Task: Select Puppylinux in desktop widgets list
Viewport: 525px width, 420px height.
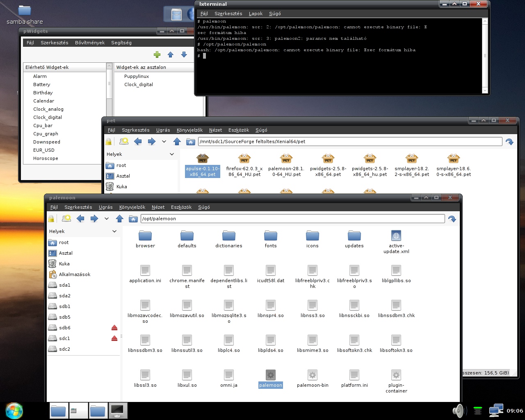Action: pyautogui.click(x=137, y=76)
